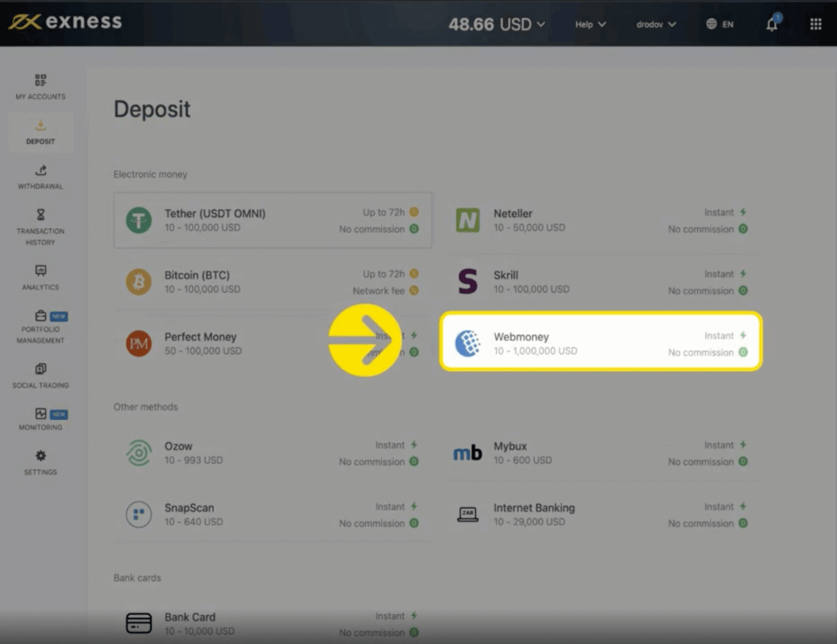Select Bitcoin (BTC) deposit method

[x=273, y=282]
